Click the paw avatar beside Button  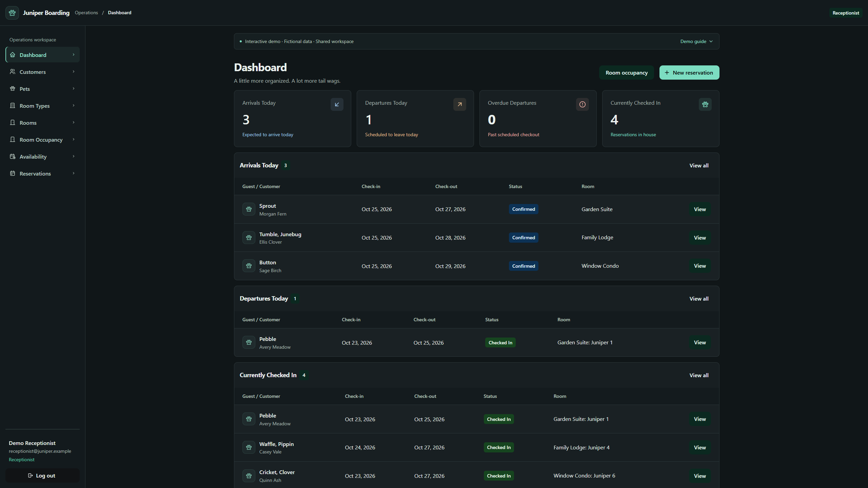click(x=249, y=266)
